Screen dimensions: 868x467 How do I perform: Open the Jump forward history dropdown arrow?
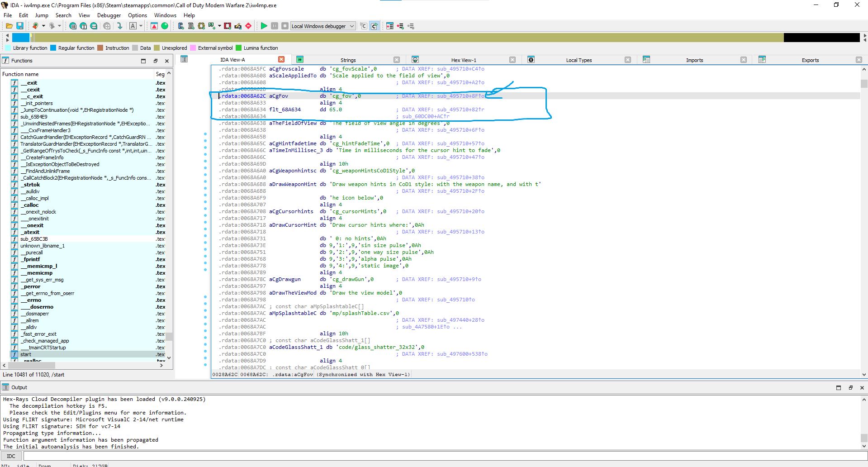point(59,26)
